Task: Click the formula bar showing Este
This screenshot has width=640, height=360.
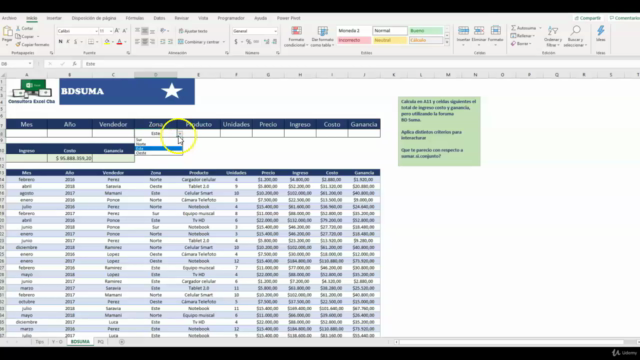Action: click(361, 64)
